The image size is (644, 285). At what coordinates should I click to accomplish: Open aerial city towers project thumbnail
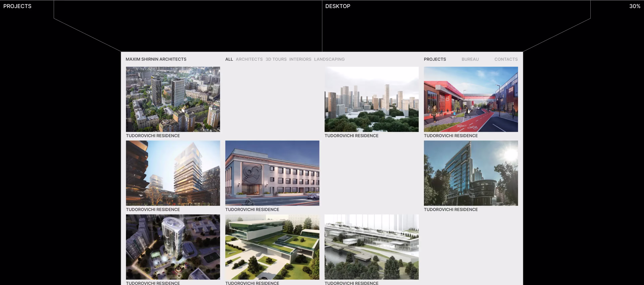[x=173, y=99]
